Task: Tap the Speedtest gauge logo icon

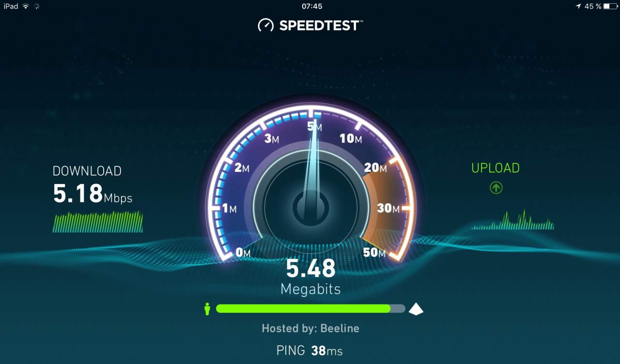Action: point(265,25)
